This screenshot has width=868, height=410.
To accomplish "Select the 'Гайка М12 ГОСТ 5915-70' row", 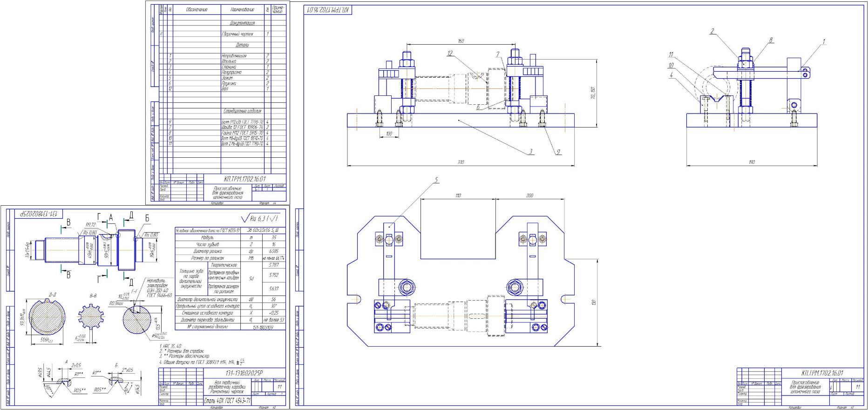I will pos(222,133).
